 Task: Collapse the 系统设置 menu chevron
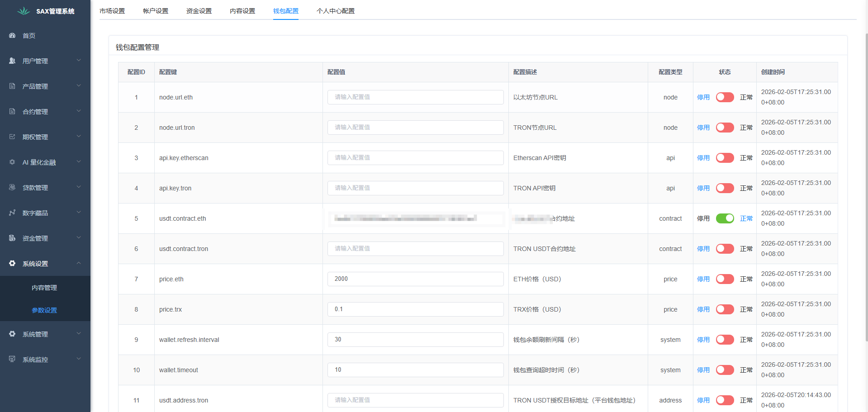pyautogui.click(x=79, y=263)
